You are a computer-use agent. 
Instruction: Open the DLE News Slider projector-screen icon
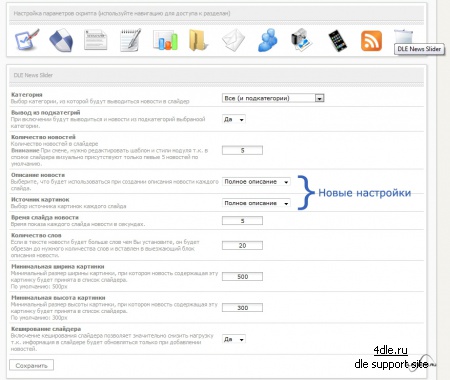(x=403, y=37)
